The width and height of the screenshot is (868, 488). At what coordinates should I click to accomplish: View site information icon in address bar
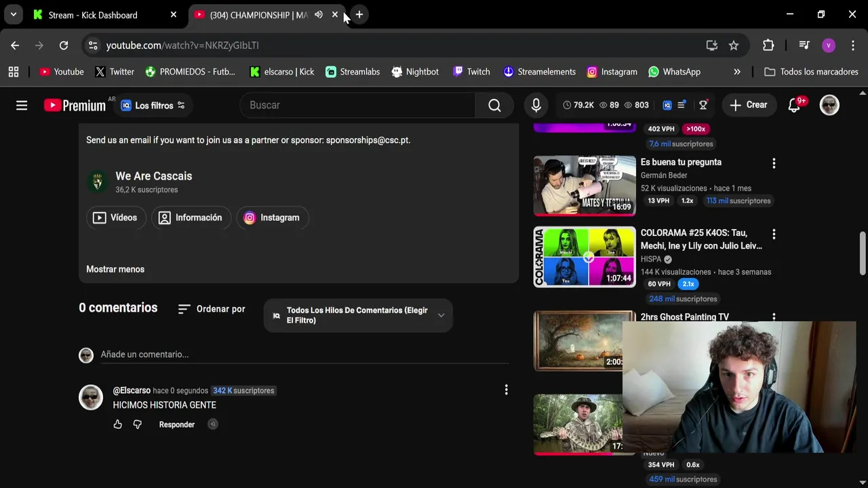[93, 45]
